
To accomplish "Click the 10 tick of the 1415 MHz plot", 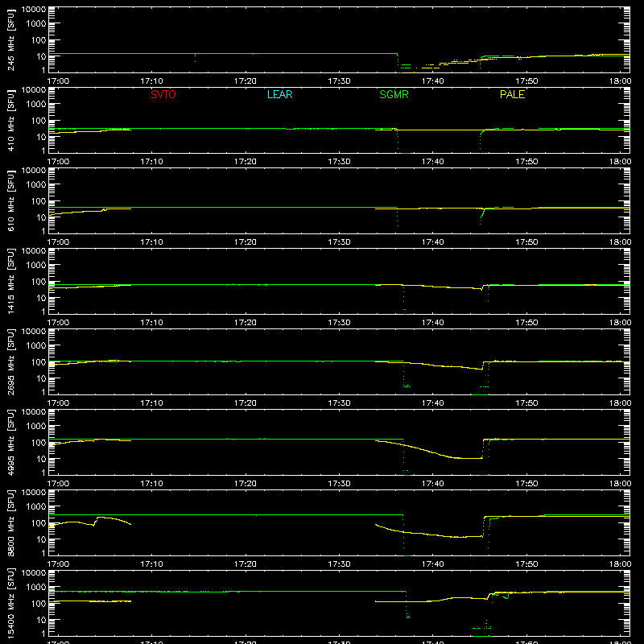I will click(41, 298).
